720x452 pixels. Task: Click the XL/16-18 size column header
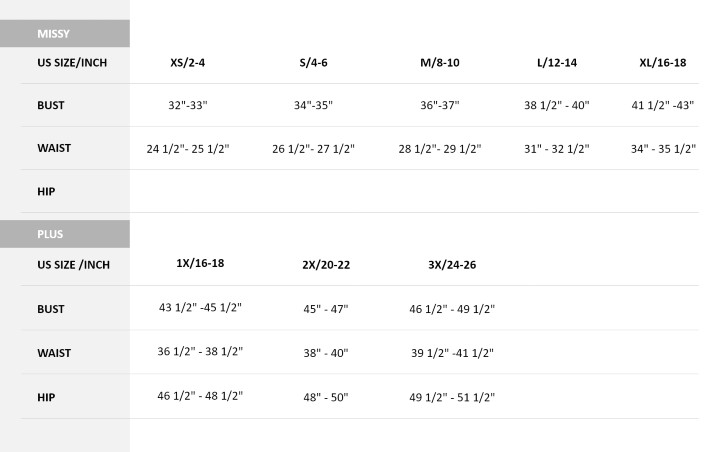click(663, 62)
